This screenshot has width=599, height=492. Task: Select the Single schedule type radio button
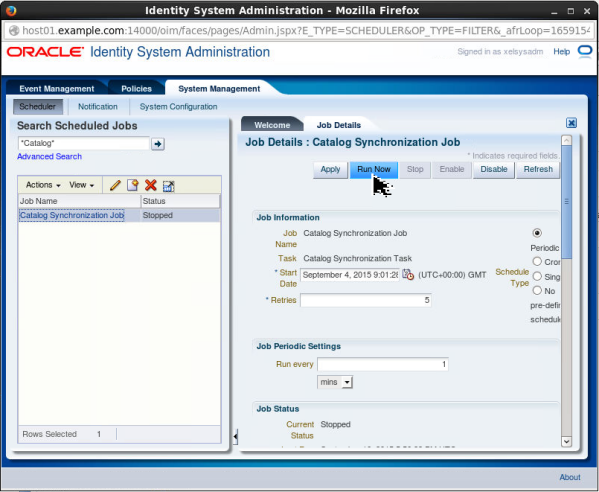coord(537,276)
